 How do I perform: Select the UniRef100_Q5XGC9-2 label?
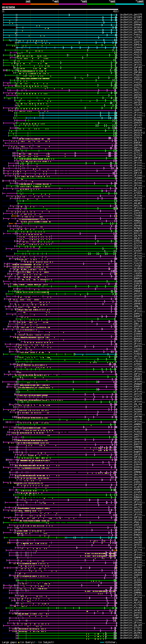click(x=132, y=133)
